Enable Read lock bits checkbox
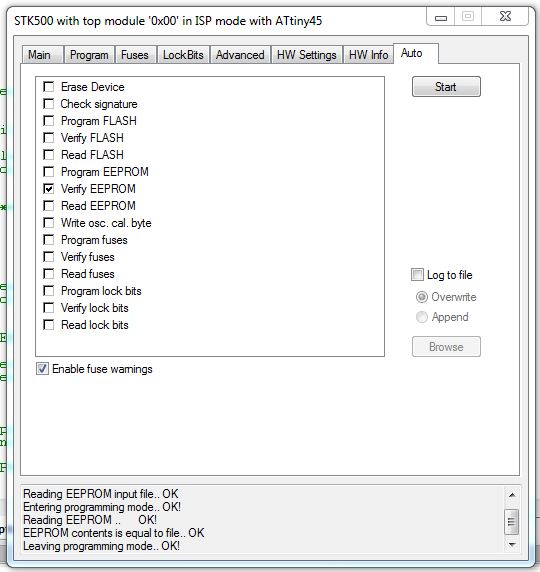Viewport: 540px width, 572px height. 49,325
